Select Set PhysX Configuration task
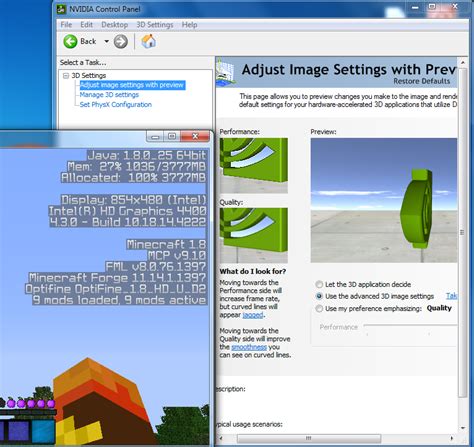 tap(116, 105)
